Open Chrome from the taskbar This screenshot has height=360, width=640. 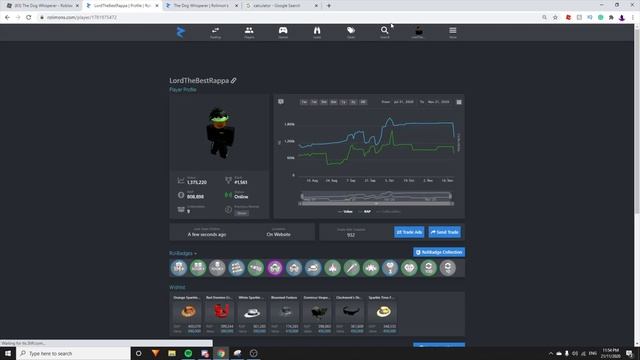click(221, 353)
